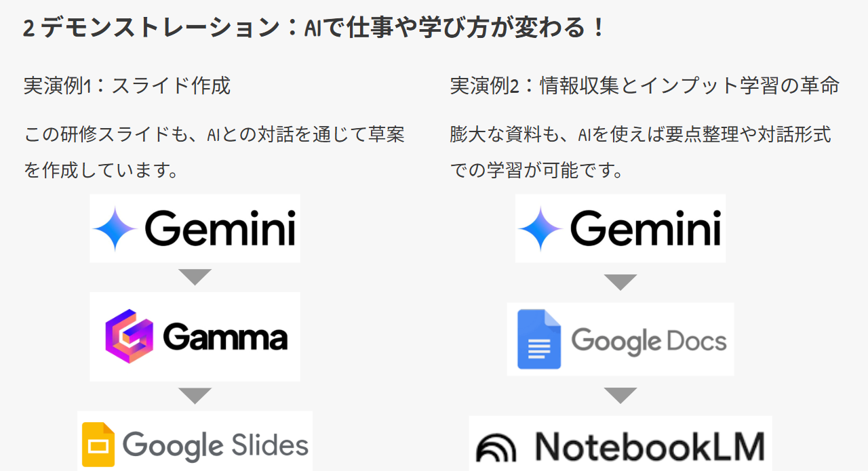Click the "Google Docs" wordmark text
Viewport: 868px width, 471px height.
(648, 340)
